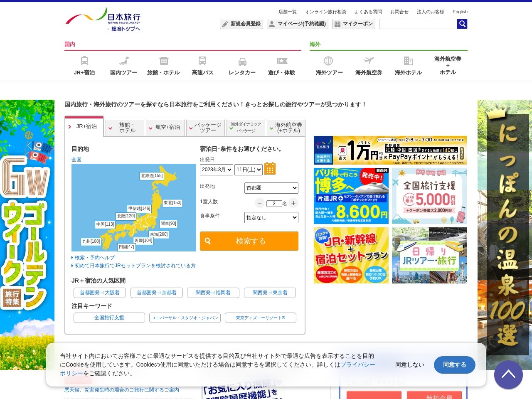
Task: Select 北海道[155] on the map
Action: pyautogui.click(x=152, y=176)
